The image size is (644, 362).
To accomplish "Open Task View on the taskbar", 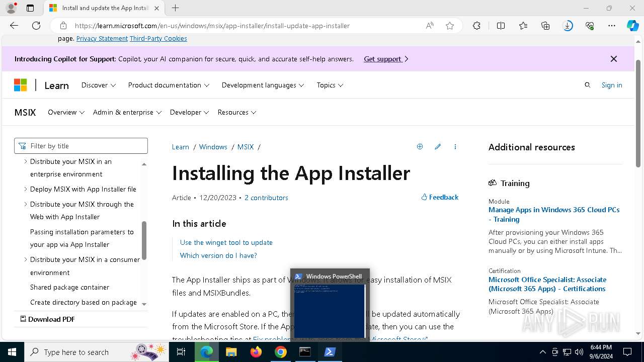I will click(x=181, y=352).
